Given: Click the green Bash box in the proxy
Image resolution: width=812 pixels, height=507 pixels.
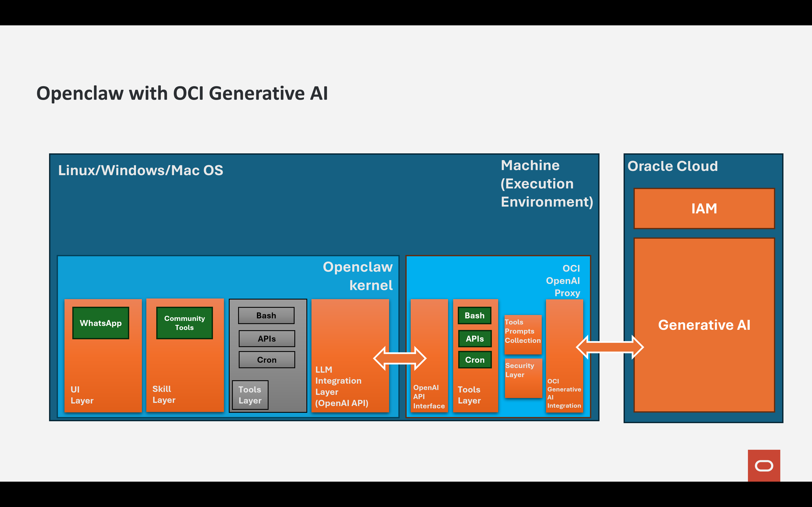Looking at the screenshot, I should [475, 316].
